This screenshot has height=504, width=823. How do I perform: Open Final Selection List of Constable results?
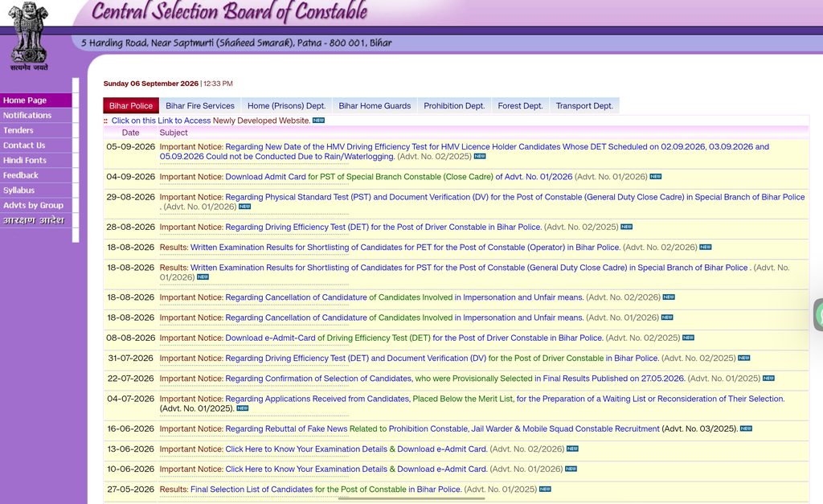click(326, 490)
